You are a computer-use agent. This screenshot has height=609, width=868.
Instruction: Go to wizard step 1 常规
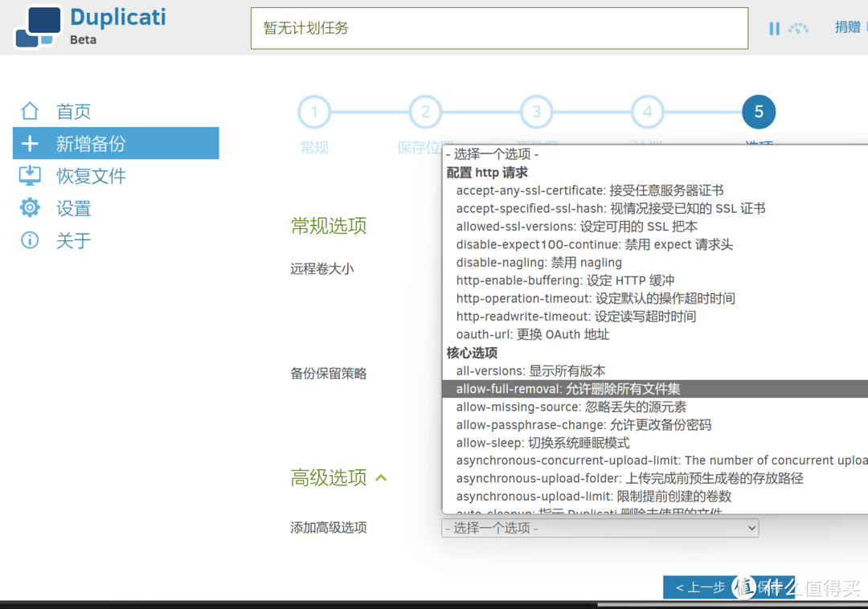tap(314, 112)
